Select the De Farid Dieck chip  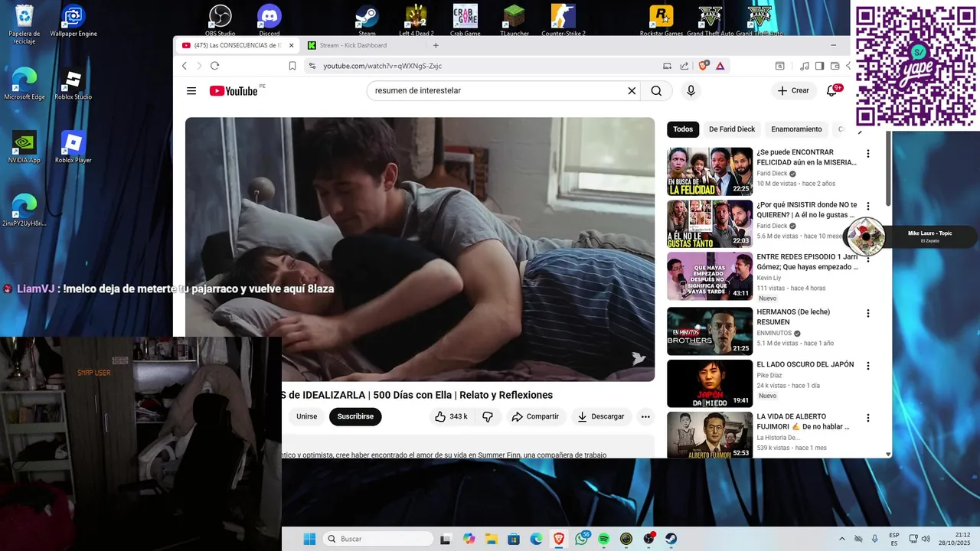(732, 129)
